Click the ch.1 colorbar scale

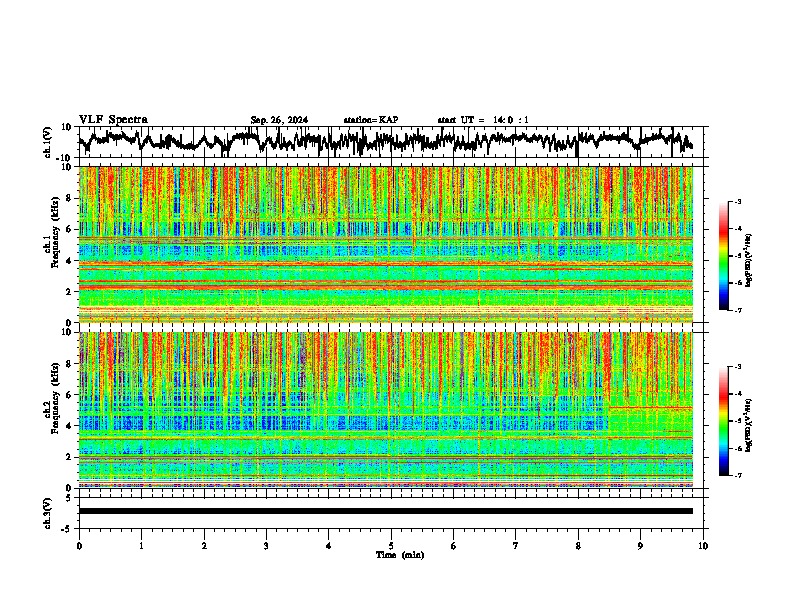[x=723, y=256]
